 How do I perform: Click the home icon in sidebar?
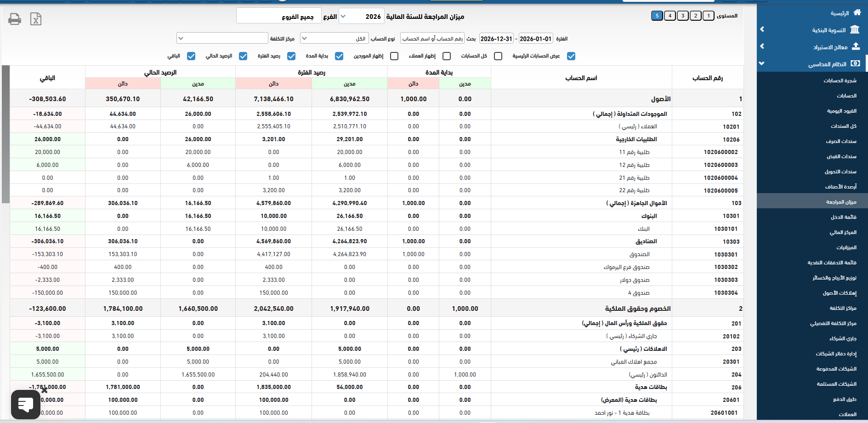[857, 13]
